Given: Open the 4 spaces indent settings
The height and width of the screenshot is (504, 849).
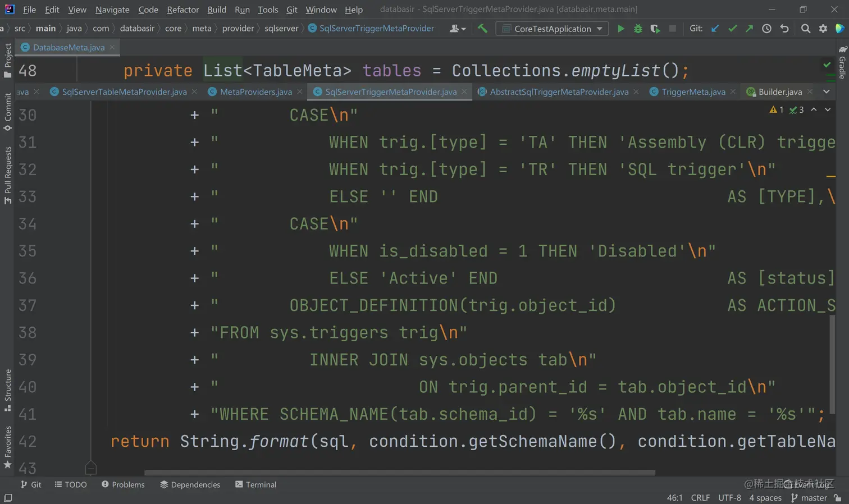Looking at the screenshot, I should pos(765,498).
